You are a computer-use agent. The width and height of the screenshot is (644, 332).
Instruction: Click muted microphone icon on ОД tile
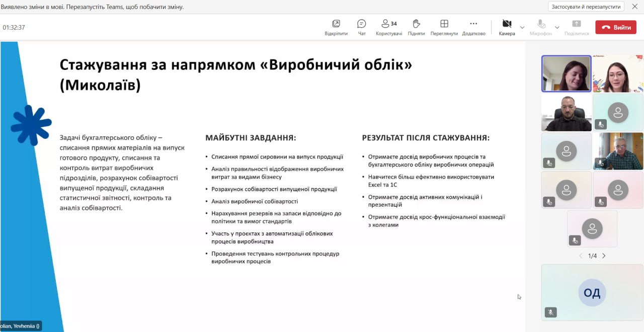(550, 312)
